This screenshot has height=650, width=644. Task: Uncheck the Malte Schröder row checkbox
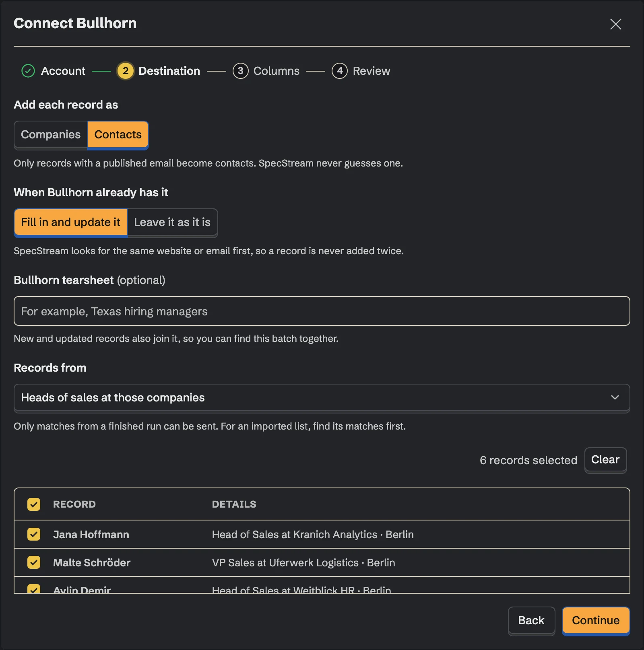point(34,563)
